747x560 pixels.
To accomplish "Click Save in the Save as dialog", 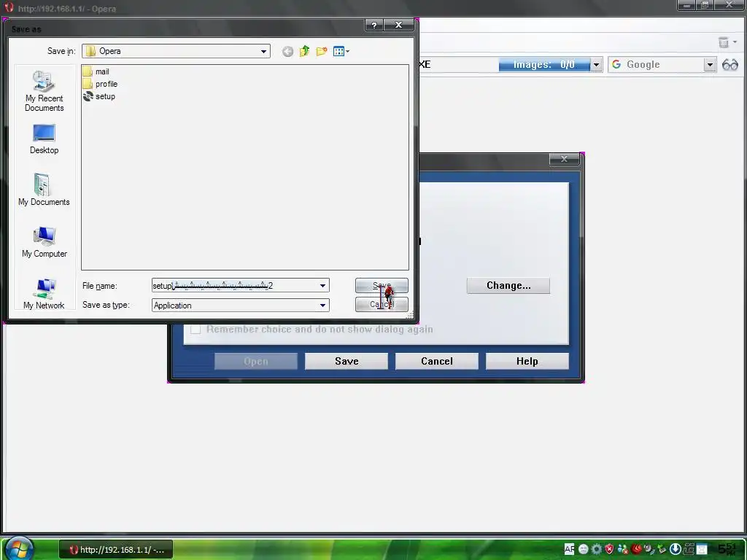I will tap(382, 285).
